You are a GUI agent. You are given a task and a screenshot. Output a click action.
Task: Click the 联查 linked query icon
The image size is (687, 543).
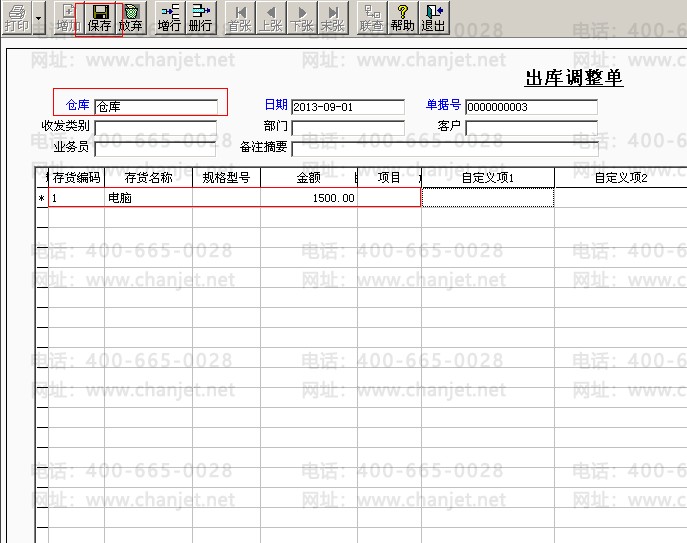pyautogui.click(x=372, y=18)
